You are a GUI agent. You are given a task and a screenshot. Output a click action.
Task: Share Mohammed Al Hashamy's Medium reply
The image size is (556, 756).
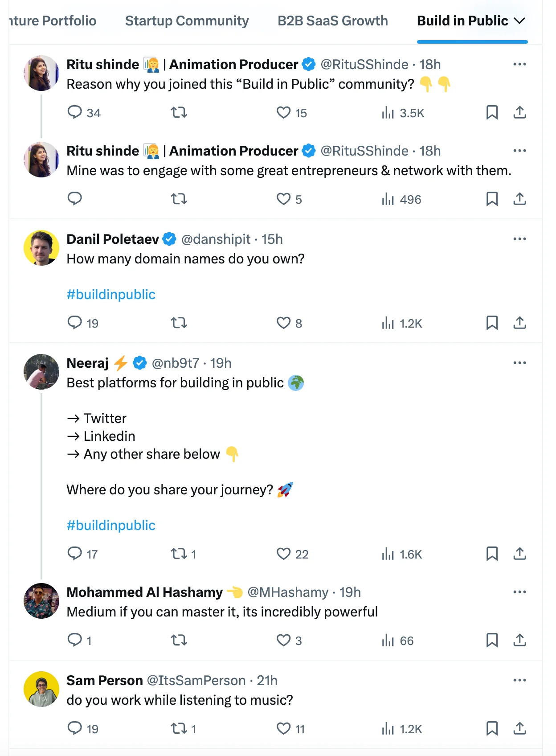519,640
